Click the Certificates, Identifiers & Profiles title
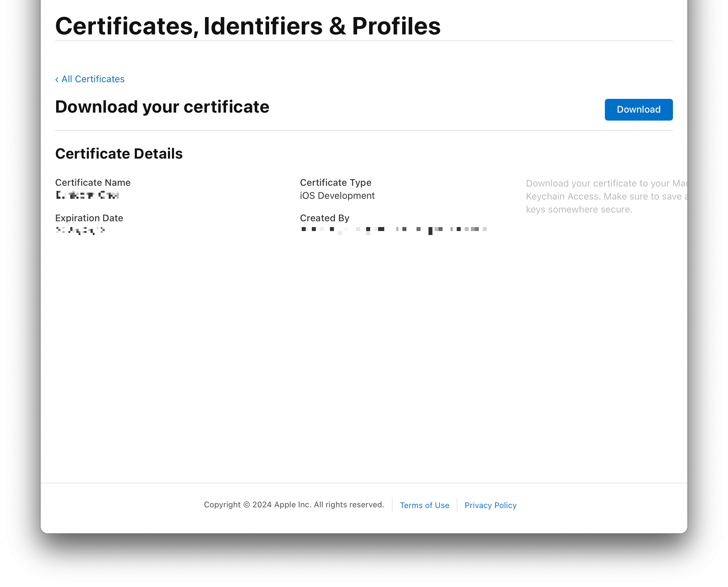The image size is (728, 587). coord(248,26)
